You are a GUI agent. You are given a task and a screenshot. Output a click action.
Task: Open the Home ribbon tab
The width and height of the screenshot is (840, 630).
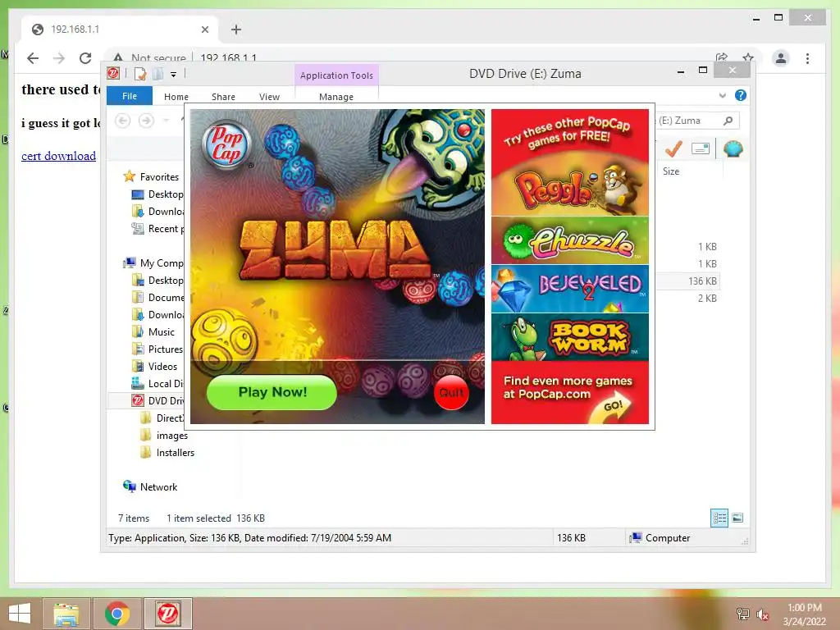coord(176,97)
